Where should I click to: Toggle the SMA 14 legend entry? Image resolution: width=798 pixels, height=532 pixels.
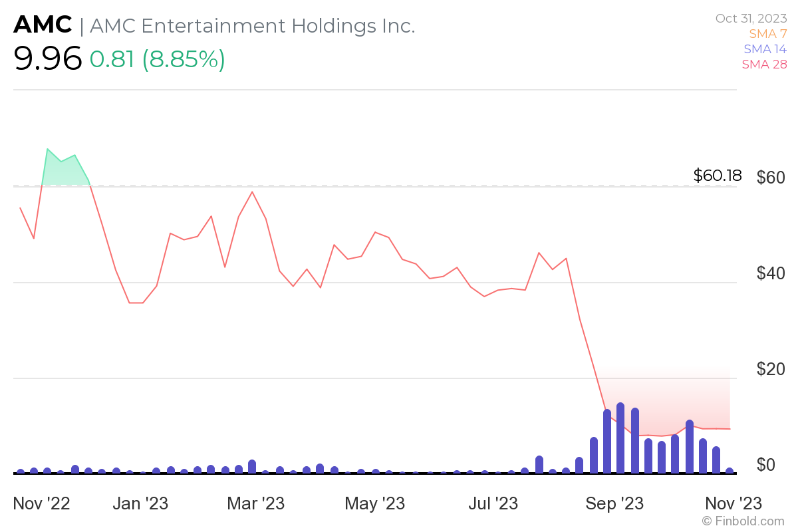[x=765, y=49]
